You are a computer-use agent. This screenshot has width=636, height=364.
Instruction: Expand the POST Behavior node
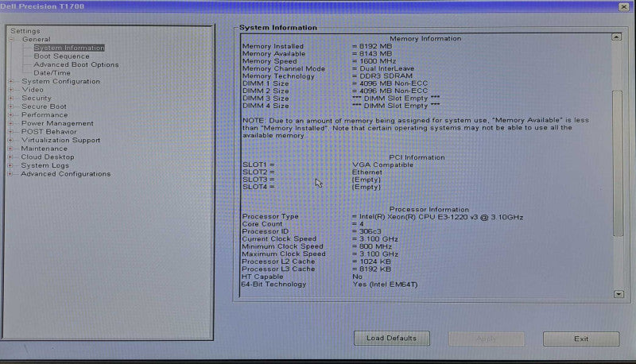tap(11, 132)
